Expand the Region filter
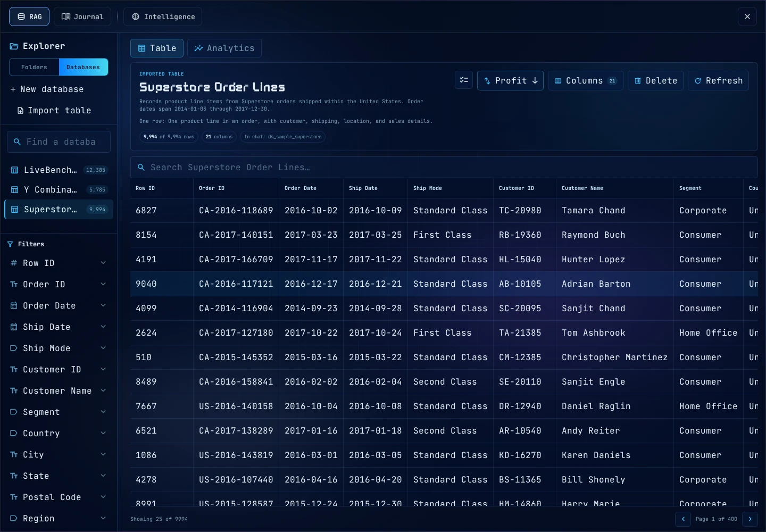 pos(59,519)
